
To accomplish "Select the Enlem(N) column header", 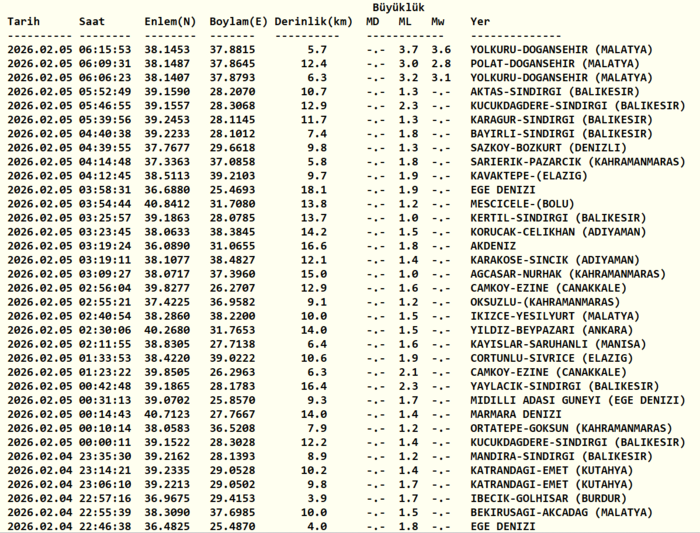I will 171,21.
